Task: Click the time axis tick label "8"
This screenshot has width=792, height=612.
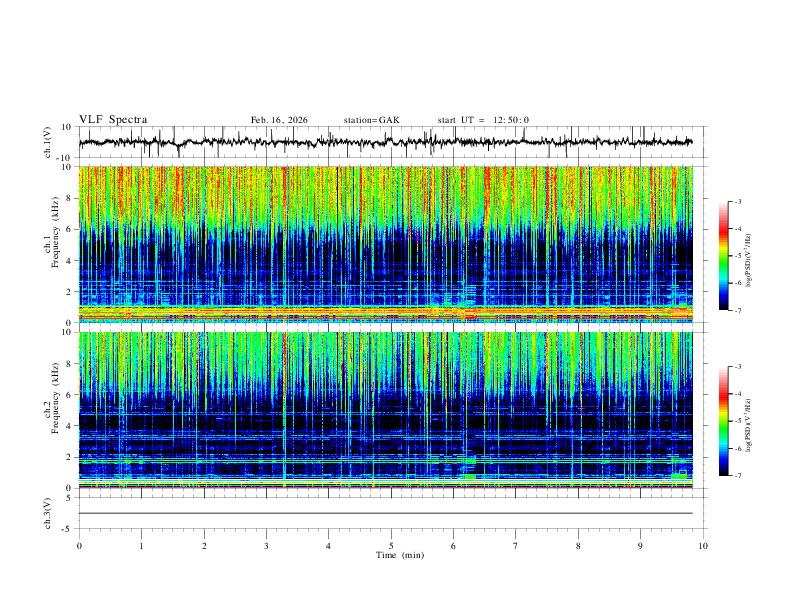Action: click(x=578, y=546)
